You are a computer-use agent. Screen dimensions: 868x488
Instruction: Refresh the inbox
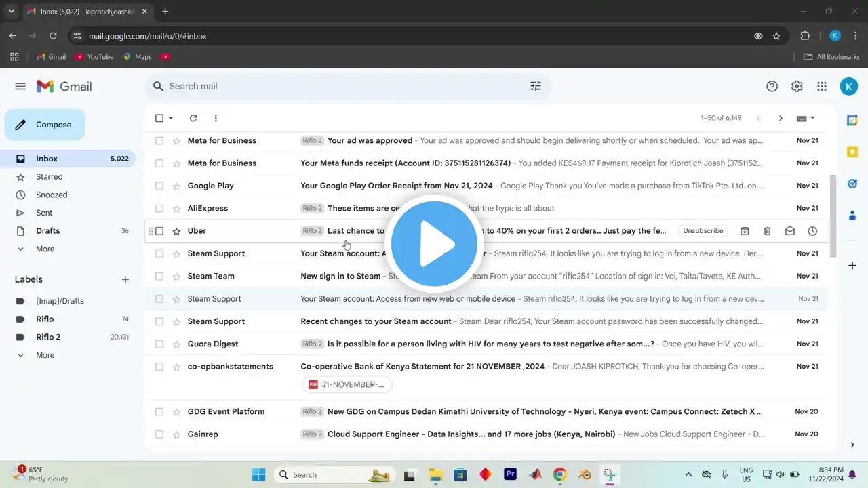(x=193, y=118)
